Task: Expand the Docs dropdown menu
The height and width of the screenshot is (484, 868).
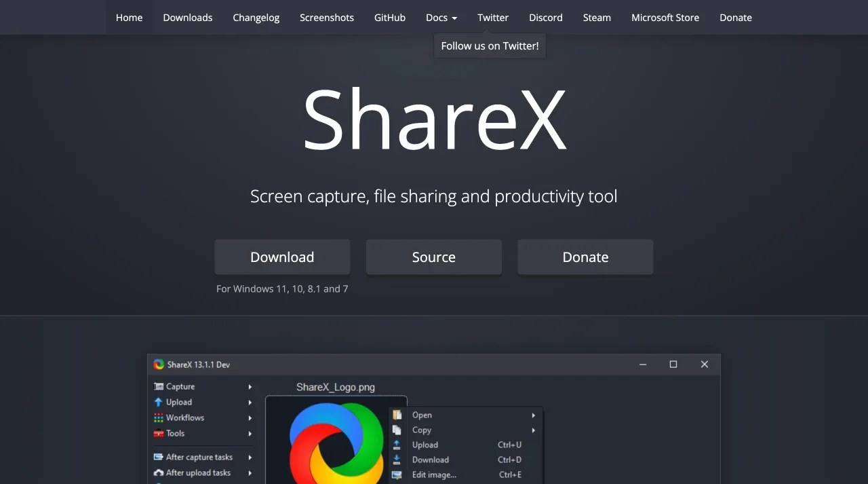Action: pos(441,18)
